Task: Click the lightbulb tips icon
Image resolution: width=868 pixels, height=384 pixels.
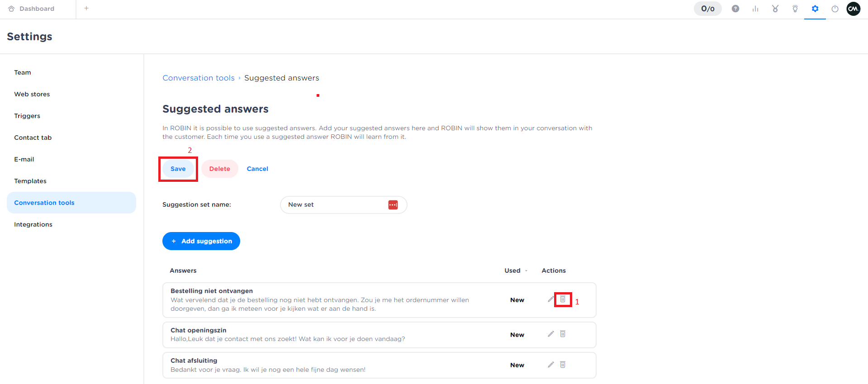Action: coord(795,9)
